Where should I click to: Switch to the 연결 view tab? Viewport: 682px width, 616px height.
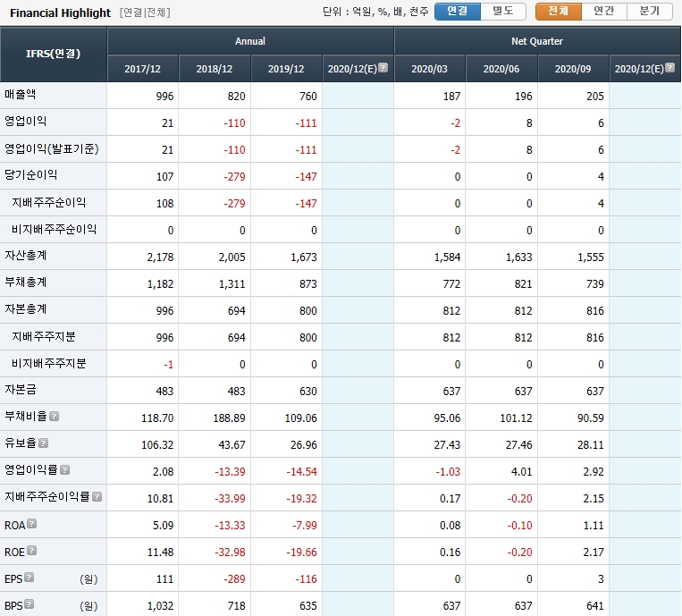(458, 12)
